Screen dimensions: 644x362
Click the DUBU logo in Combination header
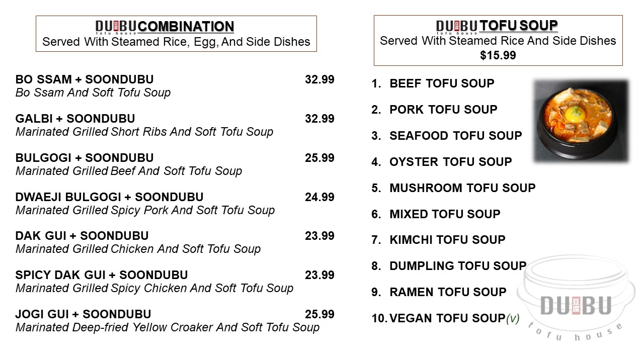(116, 27)
